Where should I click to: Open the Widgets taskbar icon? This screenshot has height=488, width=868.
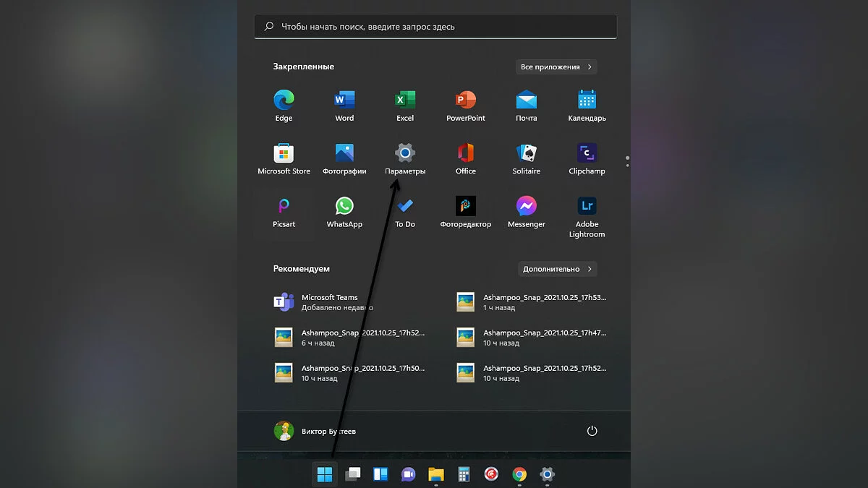click(380, 474)
